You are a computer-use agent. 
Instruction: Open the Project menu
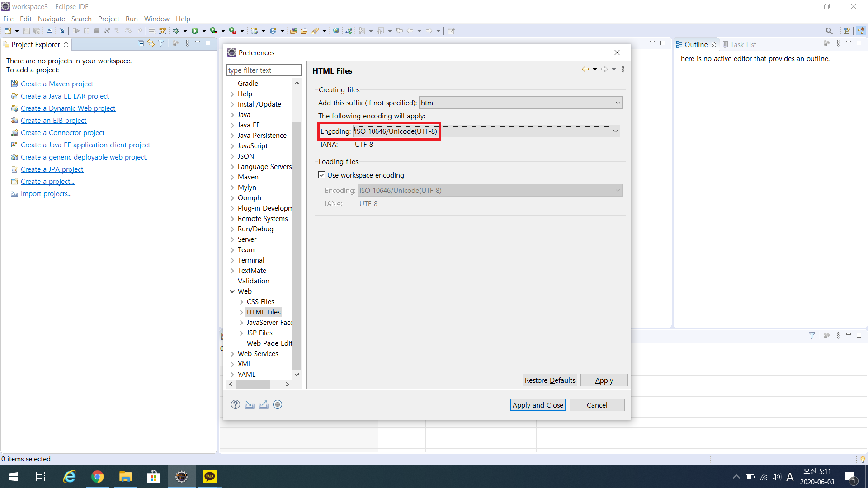tap(108, 19)
